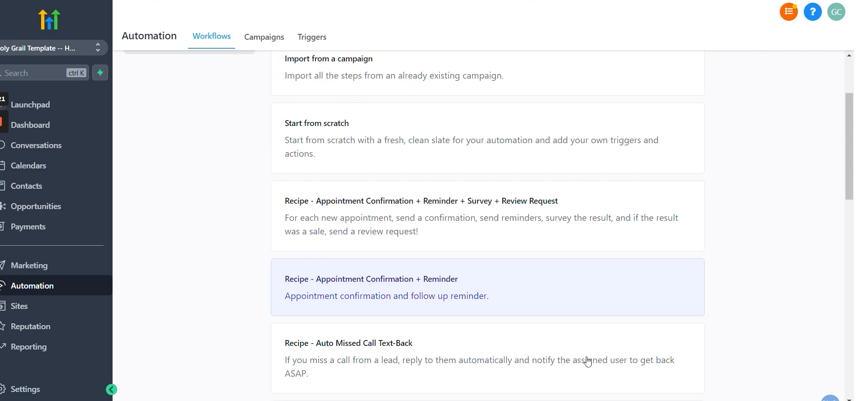Image resolution: width=868 pixels, height=401 pixels.
Task: Click the vertical scrollbar thumb
Action: [x=849, y=146]
